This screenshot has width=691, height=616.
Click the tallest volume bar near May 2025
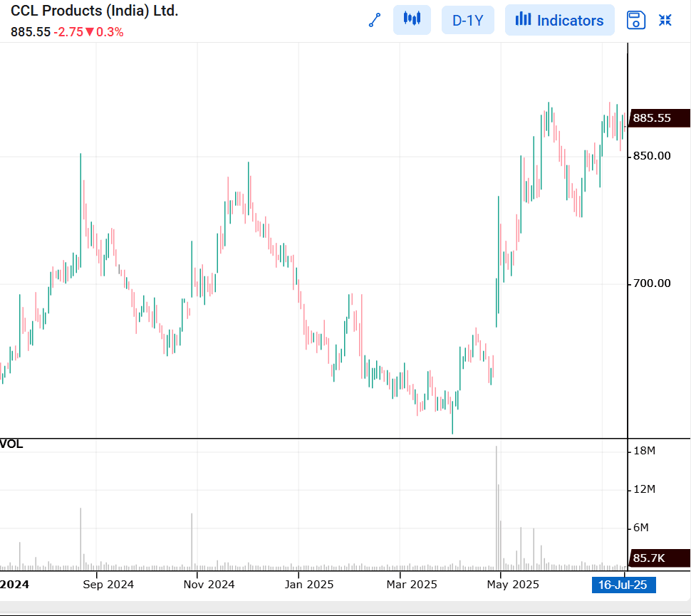[497, 508]
